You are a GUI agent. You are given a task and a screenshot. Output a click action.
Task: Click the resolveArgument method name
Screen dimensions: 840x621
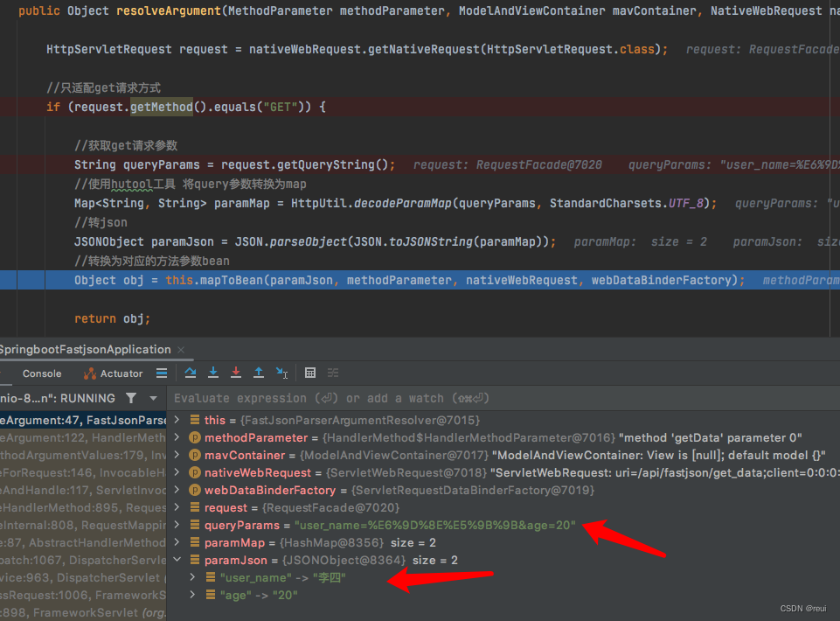click(168, 10)
